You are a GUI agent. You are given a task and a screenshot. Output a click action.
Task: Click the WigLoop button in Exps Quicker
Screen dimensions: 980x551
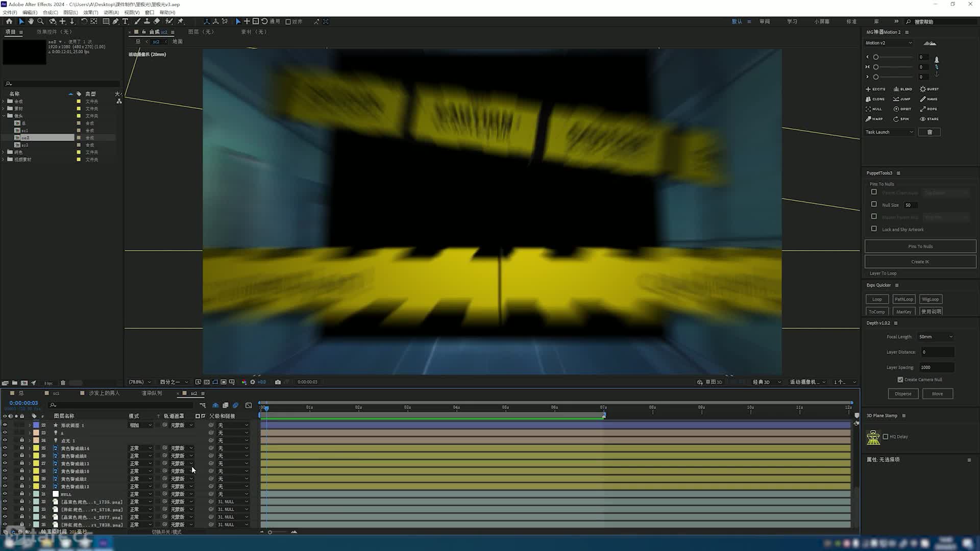930,299
